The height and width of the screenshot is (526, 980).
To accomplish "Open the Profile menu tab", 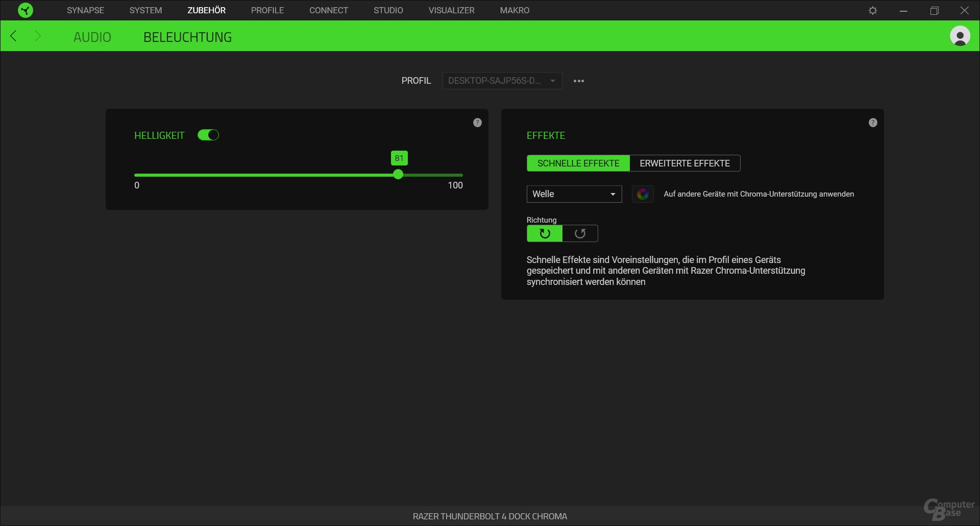I will 267,10.
